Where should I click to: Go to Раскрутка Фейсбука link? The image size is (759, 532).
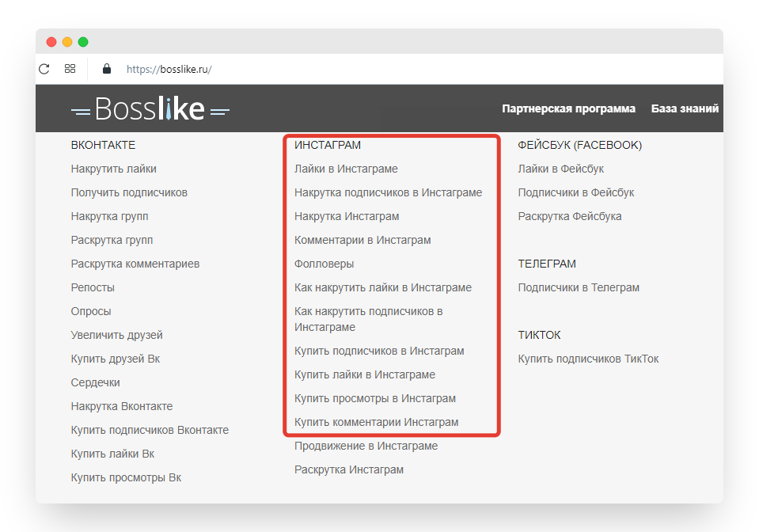pyautogui.click(x=569, y=216)
